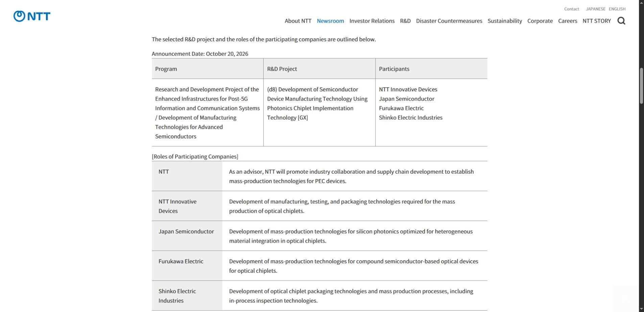
Task: Open the Careers menu
Action: point(568,21)
